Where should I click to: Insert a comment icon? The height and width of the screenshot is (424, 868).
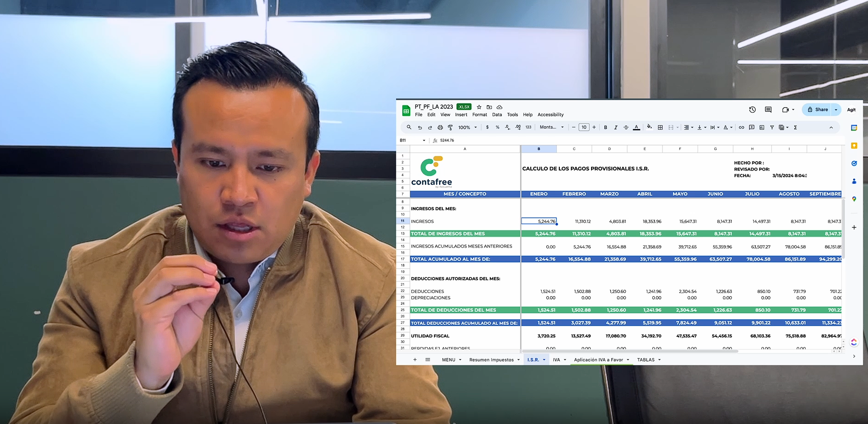point(751,128)
